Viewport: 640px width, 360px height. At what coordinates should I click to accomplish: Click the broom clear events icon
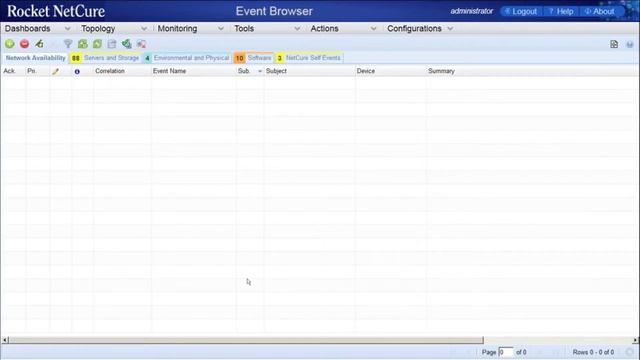[x=39, y=44]
